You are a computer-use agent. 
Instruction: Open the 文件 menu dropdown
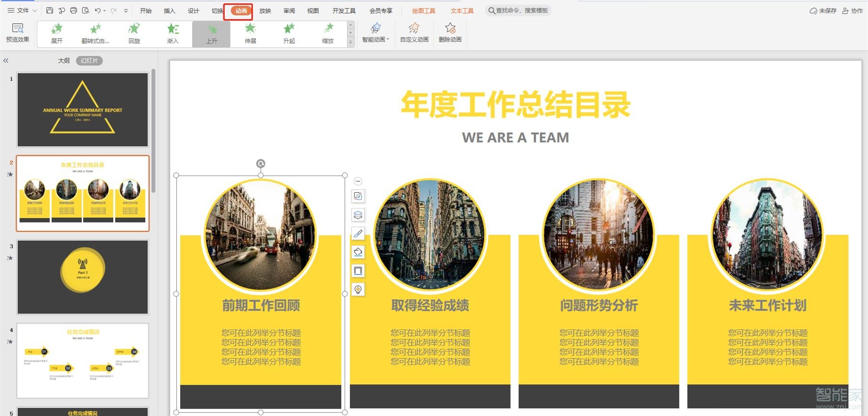tap(22, 11)
